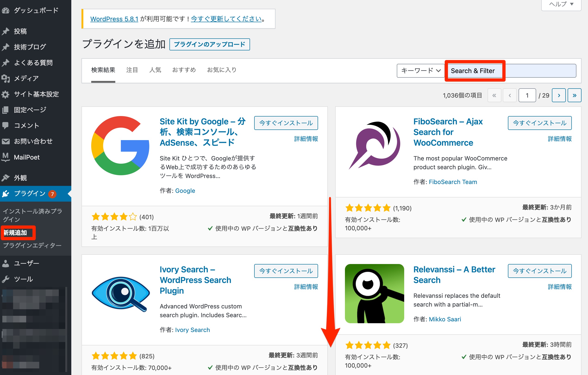Click the プラグインのアップロード button

pyautogui.click(x=210, y=44)
